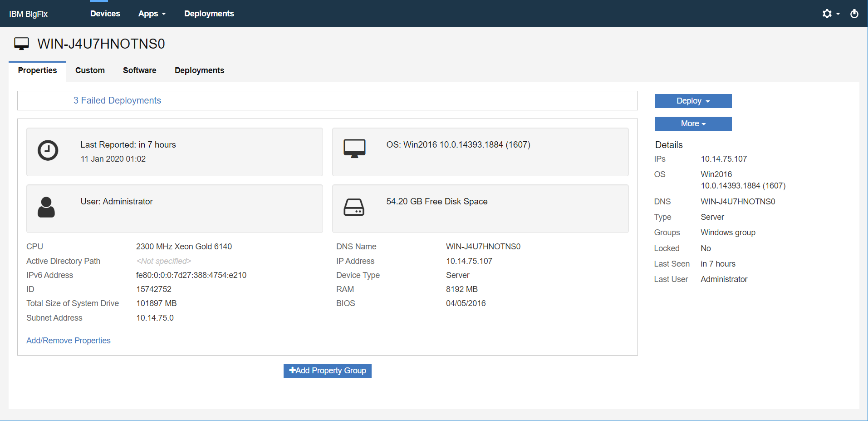
Task: Click the Active Directory Path label
Action: coord(64,261)
